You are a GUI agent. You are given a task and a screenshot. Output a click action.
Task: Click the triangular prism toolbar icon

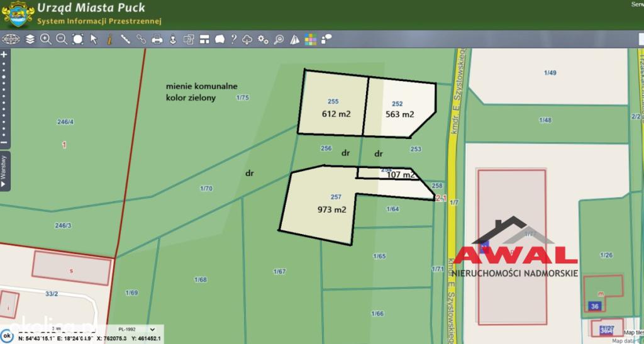tap(294, 40)
